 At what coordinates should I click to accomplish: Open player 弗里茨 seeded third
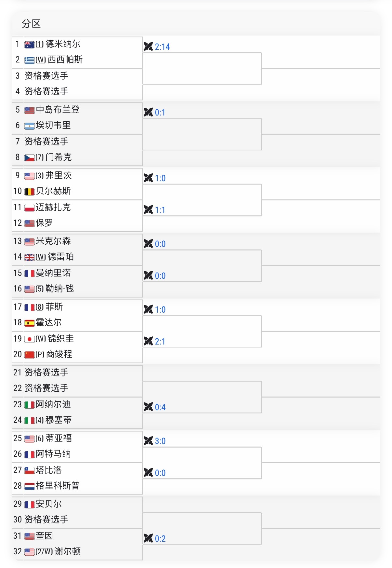pyautogui.click(x=59, y=175)
